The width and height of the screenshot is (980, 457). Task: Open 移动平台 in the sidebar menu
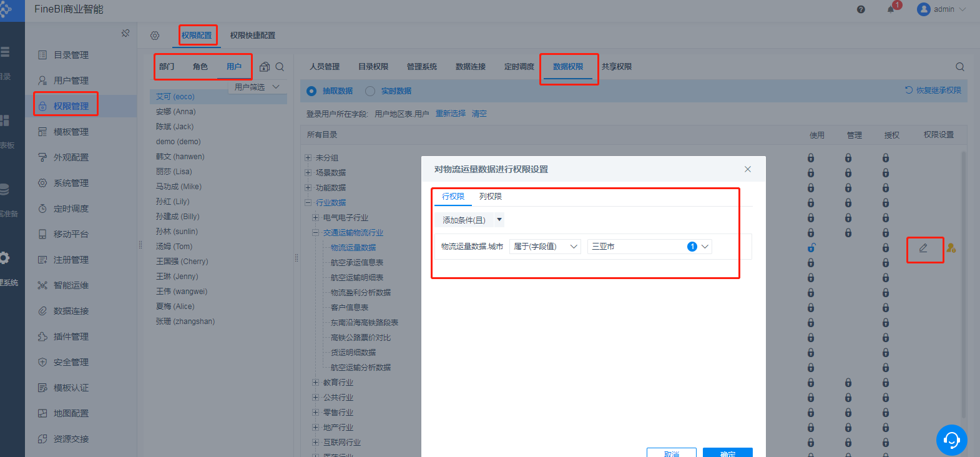point(71,234)
